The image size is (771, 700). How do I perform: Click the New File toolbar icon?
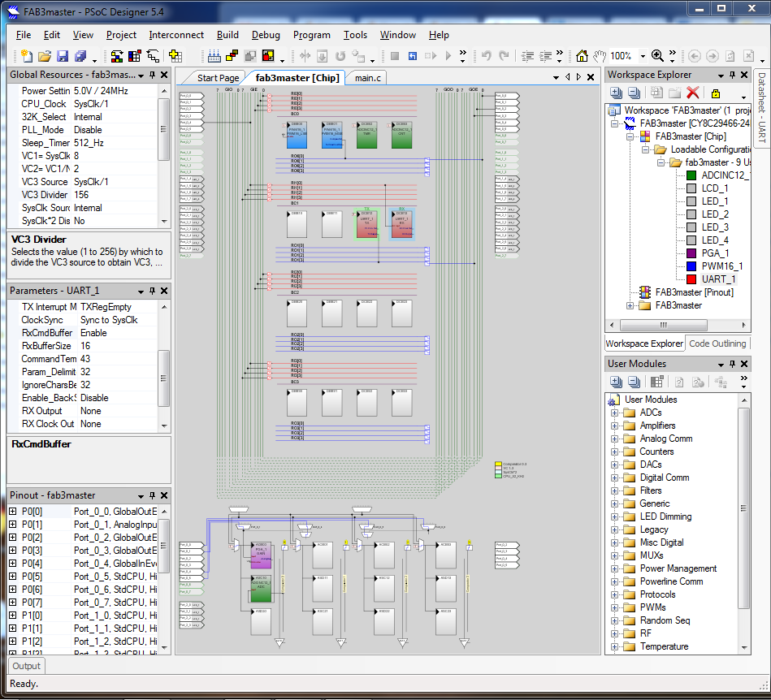click(x=27, y=56)
